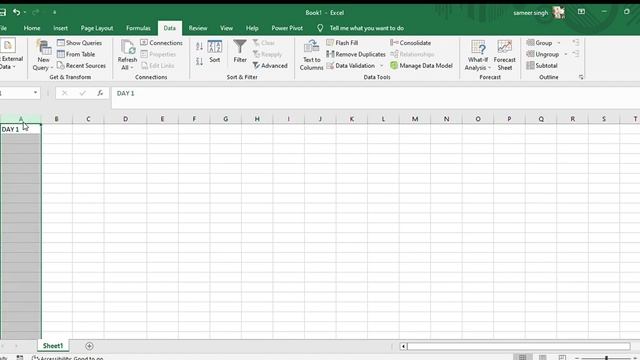Click the Tell me what you want to do box
This screenshot has height=360, width=640.
(x=367, y=28)
